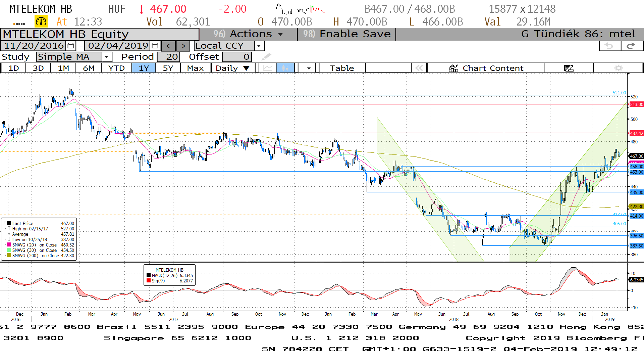
Task: Click the MTELEKOM HB Equity security field
Action: pyautogui.click(x=100, y=34)
